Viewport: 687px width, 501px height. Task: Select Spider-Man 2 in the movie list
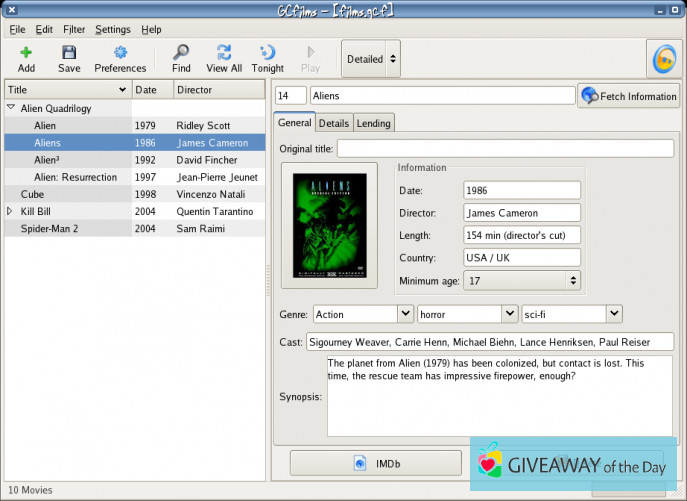[50, 228]
